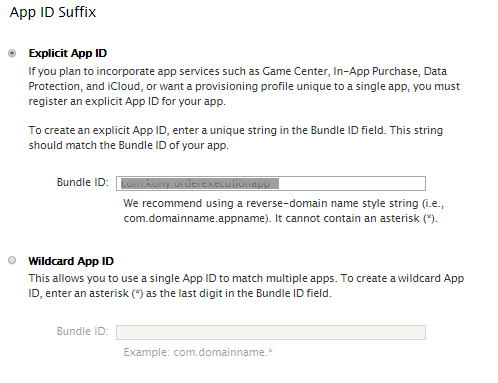The width and height of the screenshot is (498, 383).
Task: Click the Explicit App ID bold label
Action: tap(68, 53)
